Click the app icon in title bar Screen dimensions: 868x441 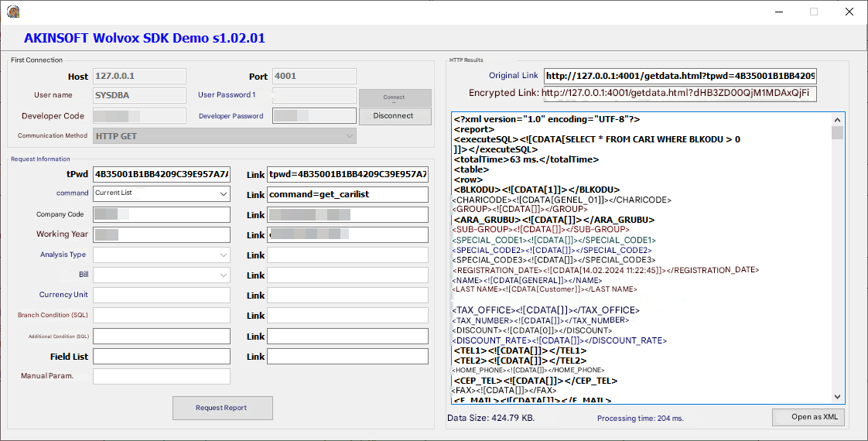(x=12, y=11)
